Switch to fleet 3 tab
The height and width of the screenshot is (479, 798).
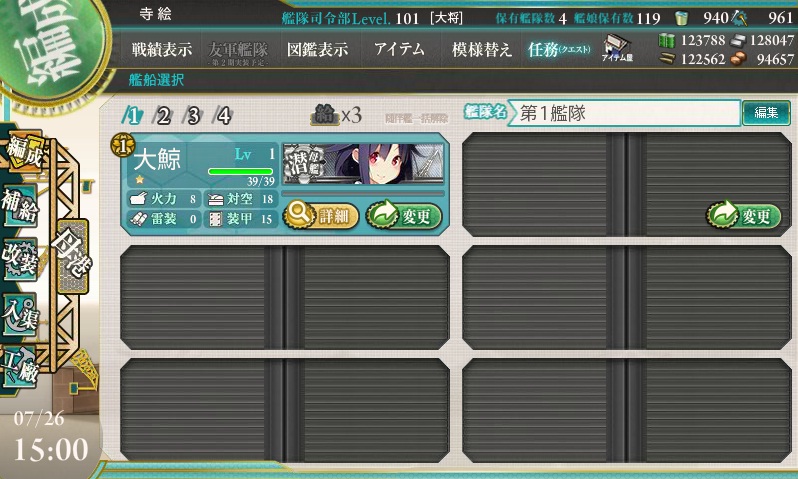click(193, 116)
